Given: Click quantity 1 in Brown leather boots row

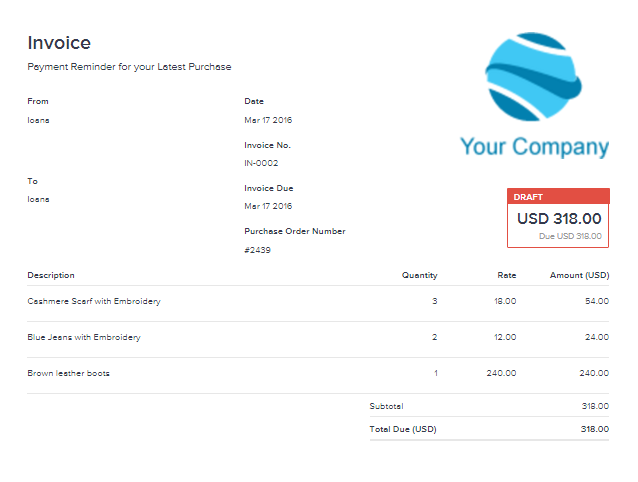Looking at the screenshot, I should [x=436, y=373].
